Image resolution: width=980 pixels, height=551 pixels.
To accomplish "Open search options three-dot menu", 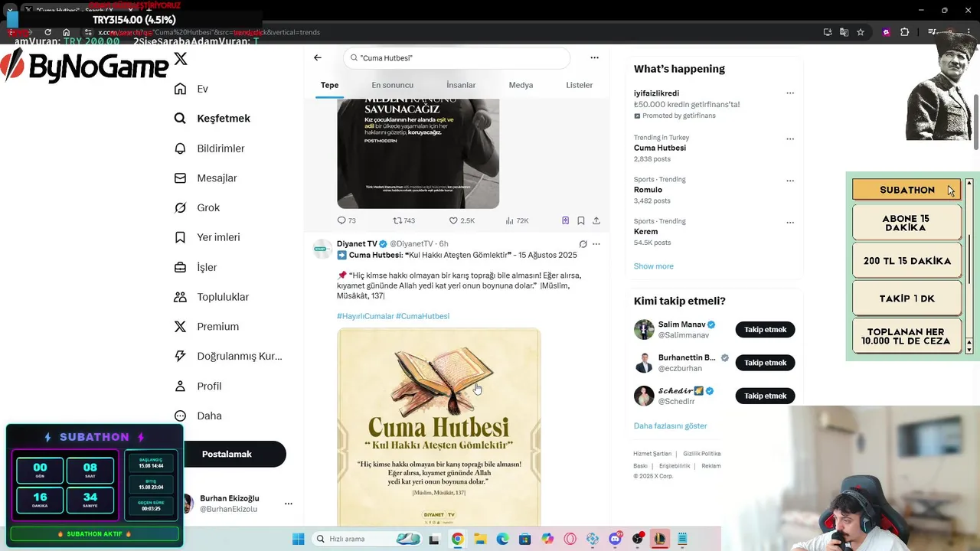I will click(594, 57).
